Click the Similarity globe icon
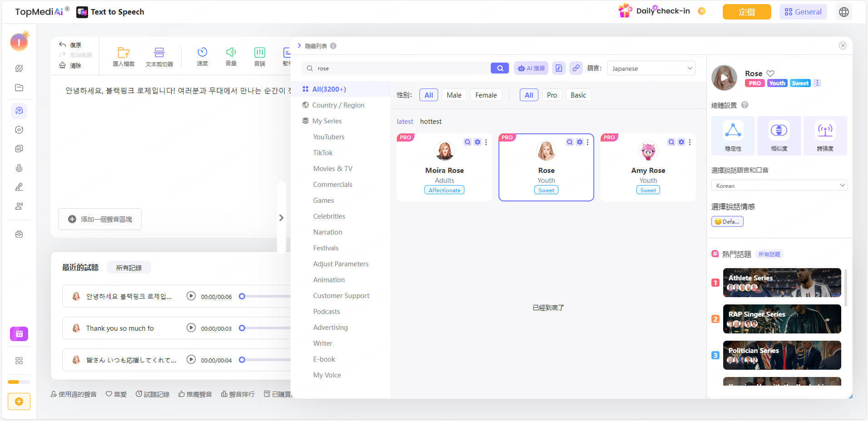This screenshot has width=868, height=421. coord(779,131)
